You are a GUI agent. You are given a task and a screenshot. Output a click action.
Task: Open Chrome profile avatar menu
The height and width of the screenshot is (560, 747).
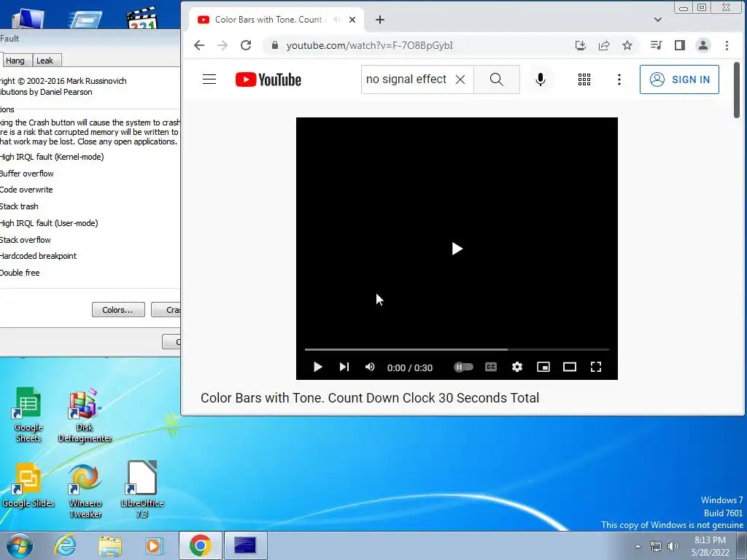pos(703,45)
